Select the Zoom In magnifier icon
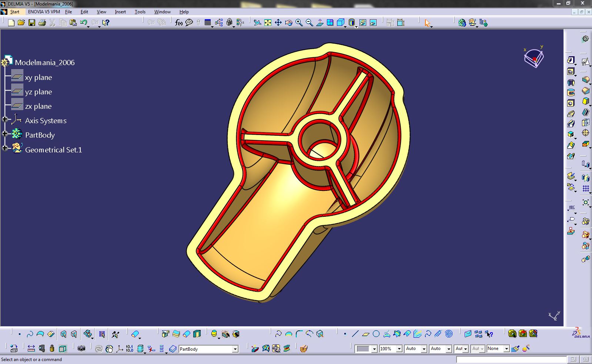 pos(299,23)
